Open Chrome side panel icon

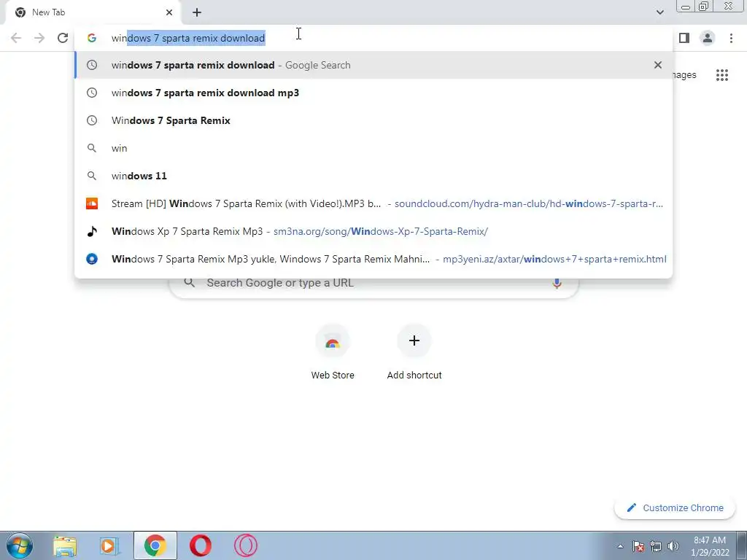684,38
